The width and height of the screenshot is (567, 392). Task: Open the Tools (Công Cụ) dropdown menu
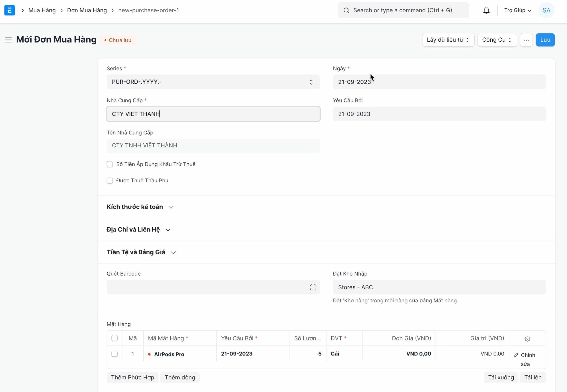tap(496, 40)
